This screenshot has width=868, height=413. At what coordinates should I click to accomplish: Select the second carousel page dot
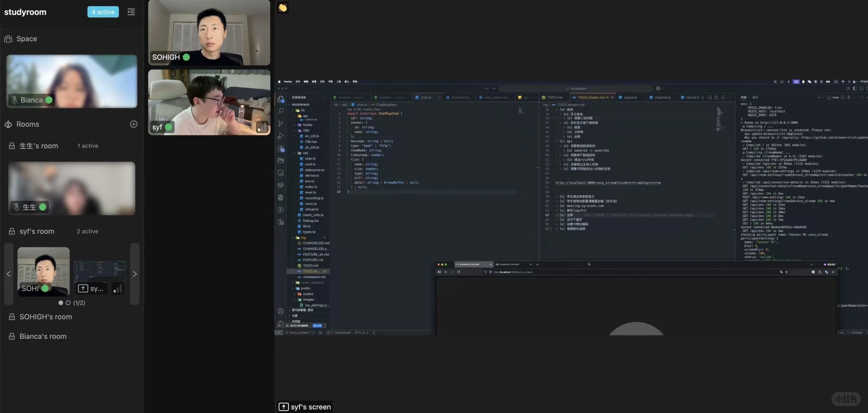coord(68,303)
